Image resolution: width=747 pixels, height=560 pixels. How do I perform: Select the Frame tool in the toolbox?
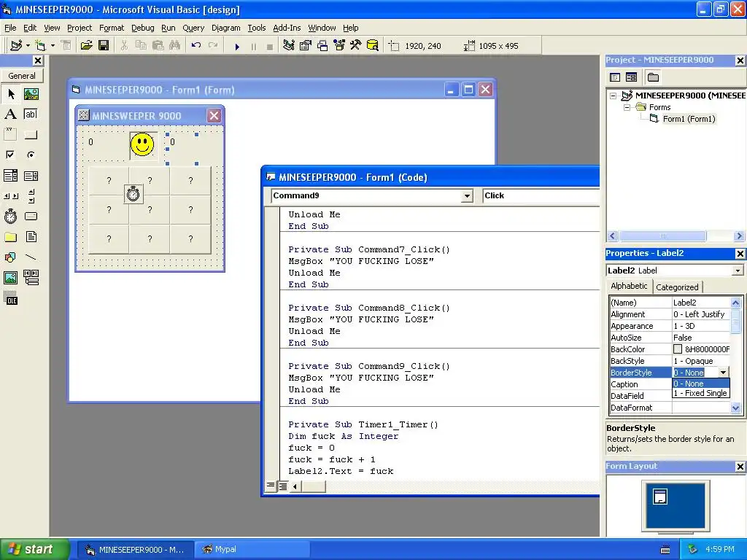(10, 135)
